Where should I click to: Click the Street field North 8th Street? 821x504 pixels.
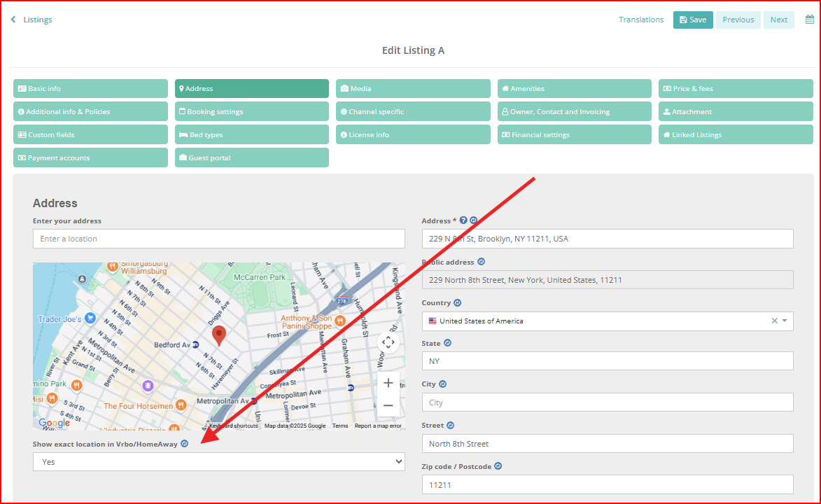click(608, 444)
